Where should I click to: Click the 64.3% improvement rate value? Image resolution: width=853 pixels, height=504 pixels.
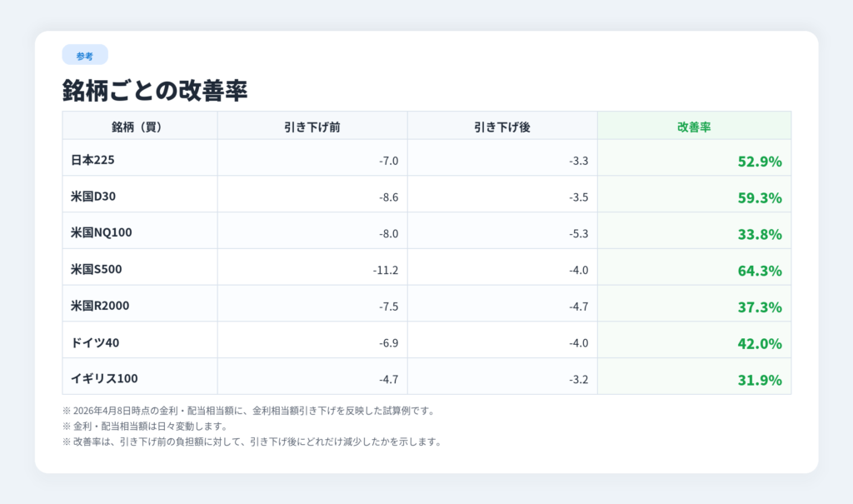(759, 271)
